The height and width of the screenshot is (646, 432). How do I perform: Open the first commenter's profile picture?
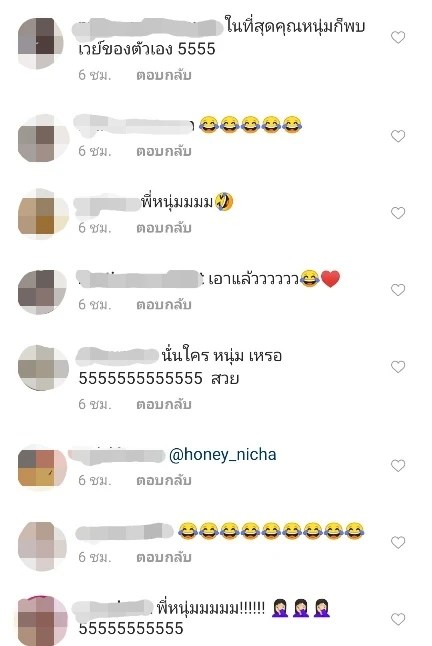41,43
